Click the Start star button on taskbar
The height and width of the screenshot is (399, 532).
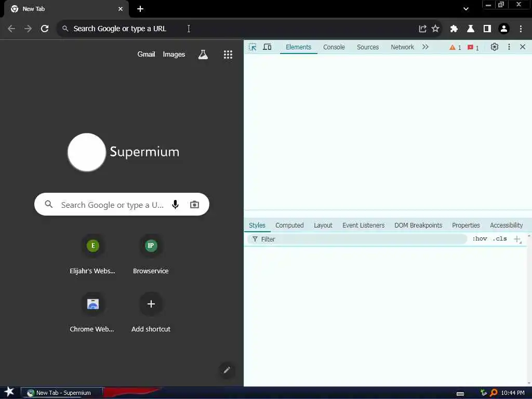point(9,393)
